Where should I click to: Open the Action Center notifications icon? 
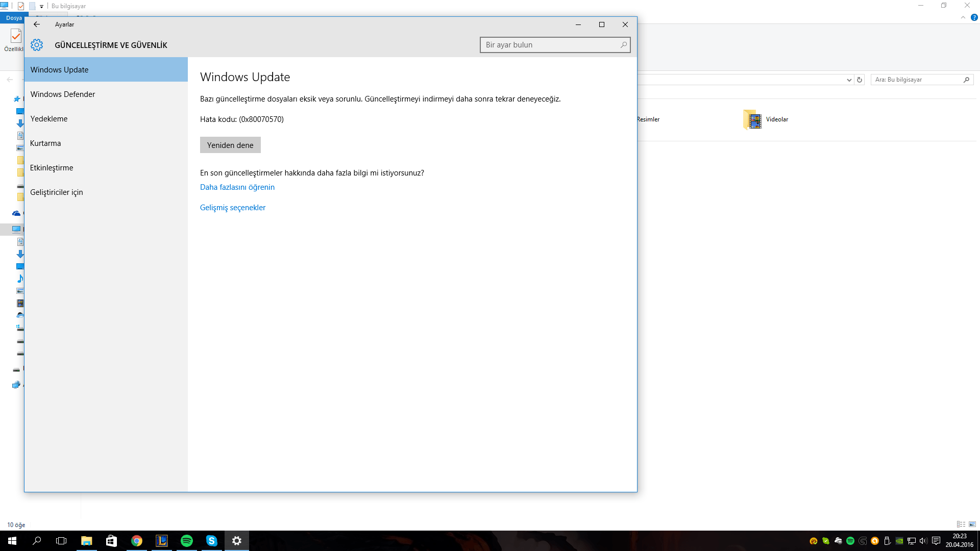(936, 541)
